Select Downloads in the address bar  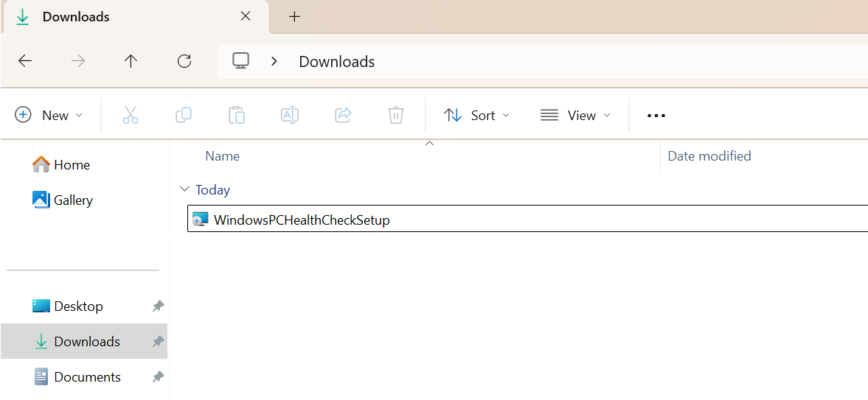[336, 61]
